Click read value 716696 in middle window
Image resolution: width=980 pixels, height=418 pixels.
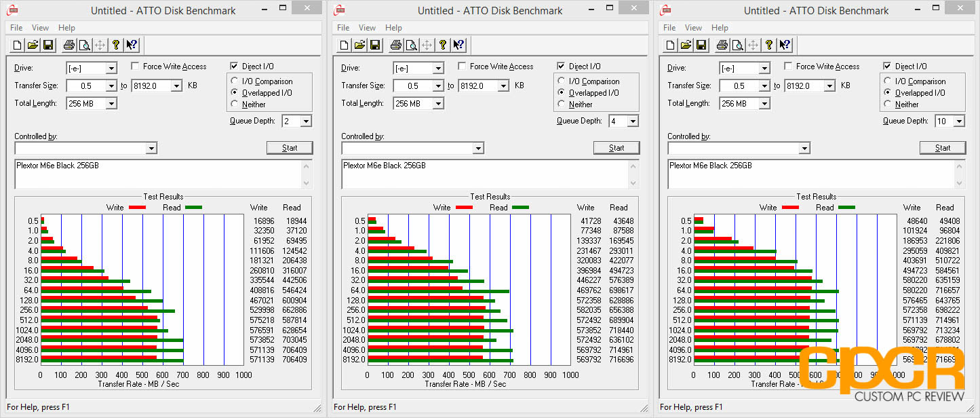click(x=621, y=360)
